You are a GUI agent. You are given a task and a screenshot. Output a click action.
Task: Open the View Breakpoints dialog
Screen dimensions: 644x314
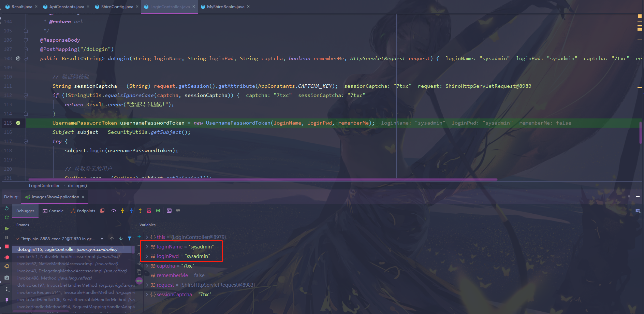pos(7,257)
